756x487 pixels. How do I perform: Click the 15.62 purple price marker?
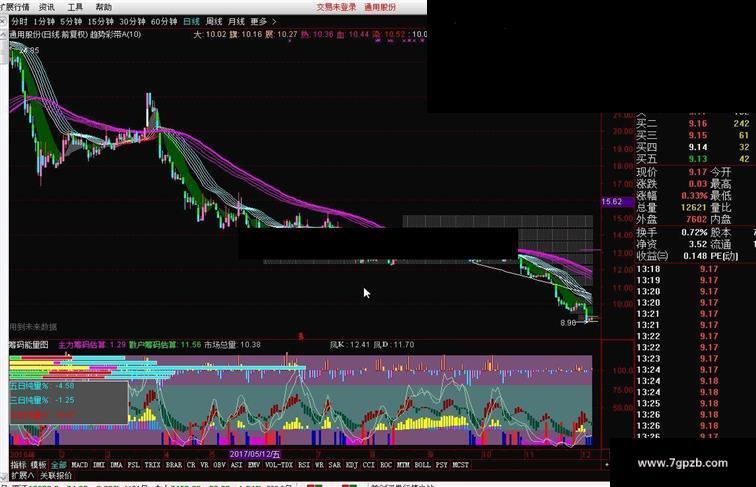[617, 202]
